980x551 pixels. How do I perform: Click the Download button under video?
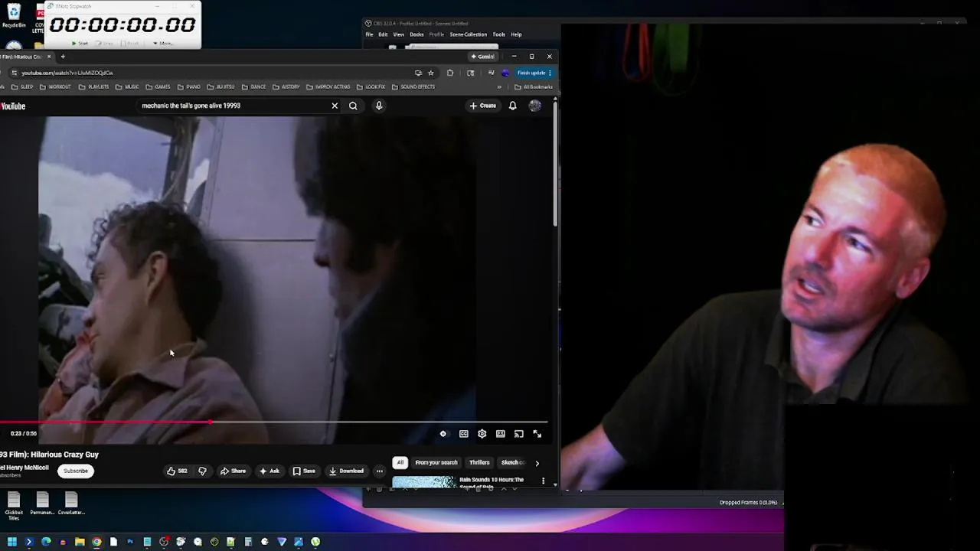coord(346,471)
